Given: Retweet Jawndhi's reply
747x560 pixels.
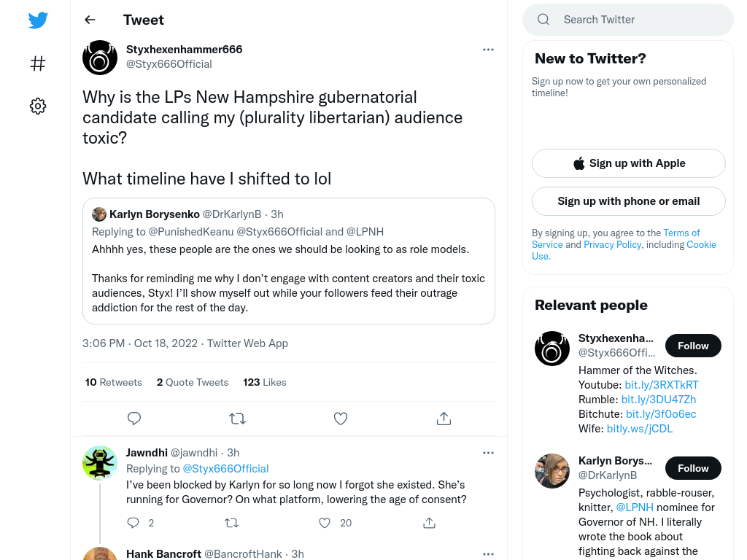Looking at the screenshot, I should (x=231, y=523).
